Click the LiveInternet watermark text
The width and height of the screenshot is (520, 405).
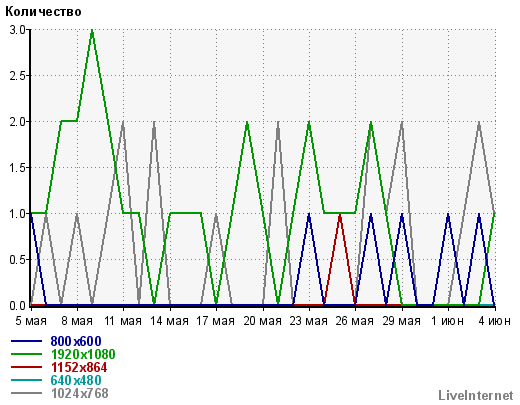pyautogui.click(x=476, y=396)
